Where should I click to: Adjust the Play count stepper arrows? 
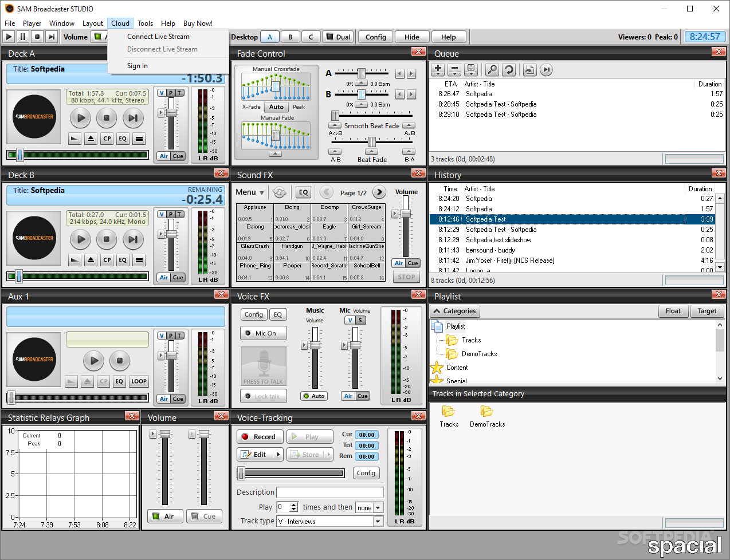[294, 507]
